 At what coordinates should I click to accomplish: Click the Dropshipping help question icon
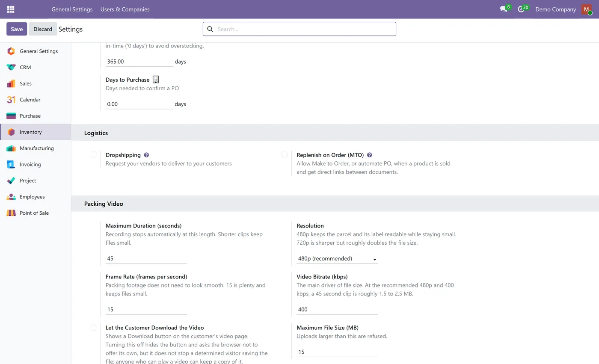(x=146, y=155)
